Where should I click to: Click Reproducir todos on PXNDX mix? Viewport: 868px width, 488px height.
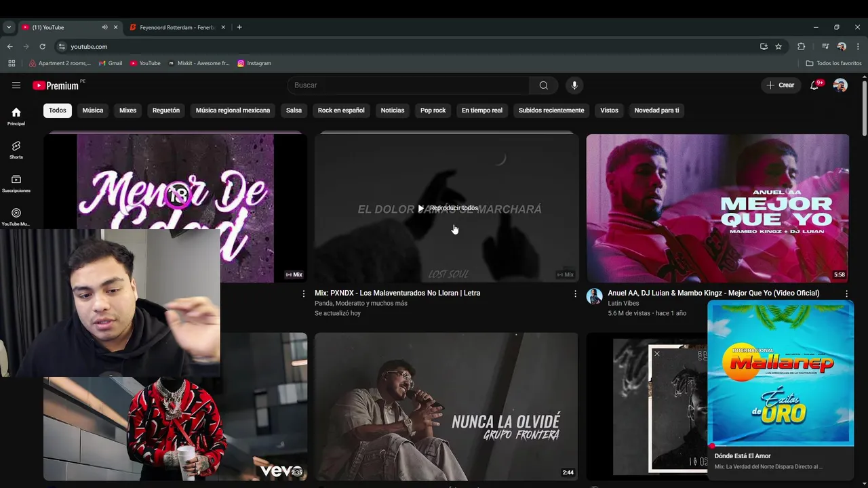point(448,208)
